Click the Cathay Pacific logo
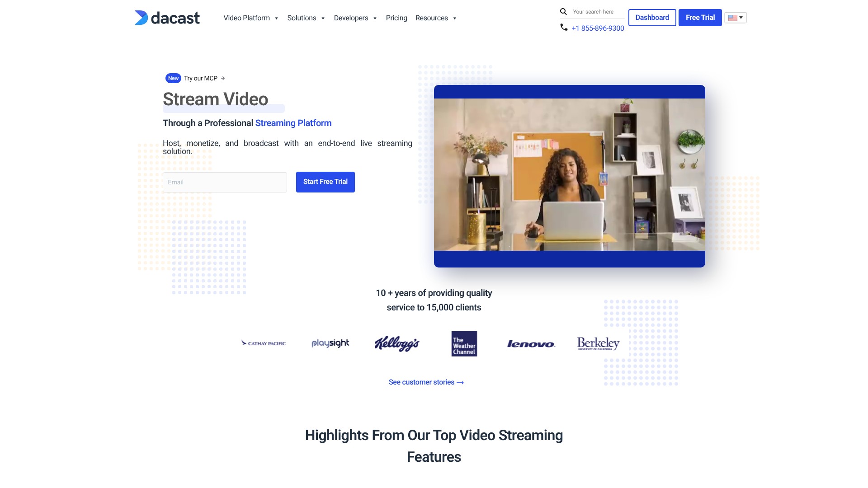Viewport: 868px width, 488px height. 264,343
